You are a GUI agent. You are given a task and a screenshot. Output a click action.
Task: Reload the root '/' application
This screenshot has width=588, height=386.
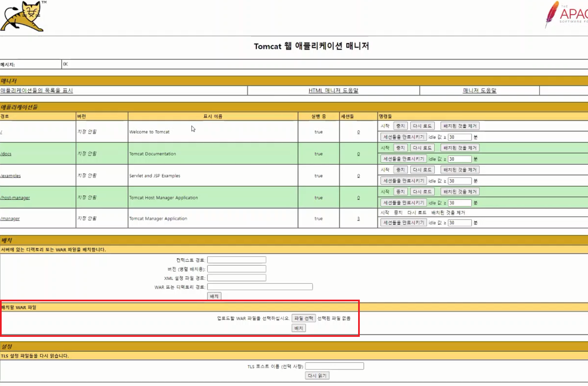click(x=422, y=126)
